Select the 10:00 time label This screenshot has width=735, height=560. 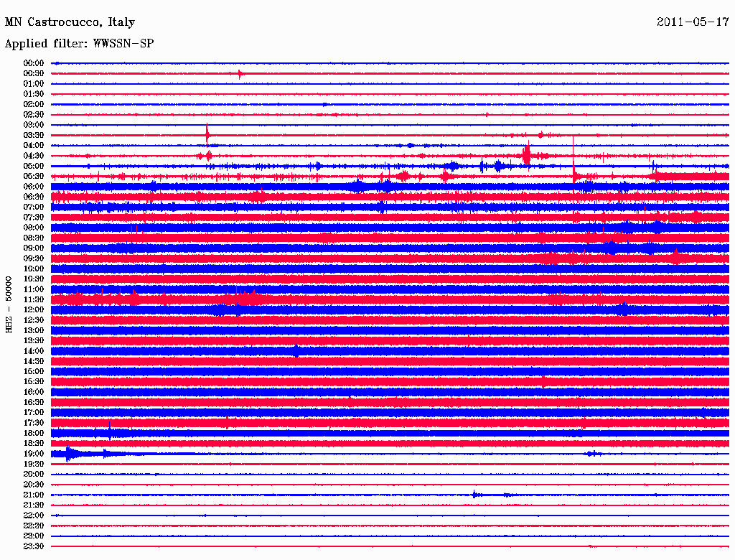pyautogui.click(x=34, y=269)
